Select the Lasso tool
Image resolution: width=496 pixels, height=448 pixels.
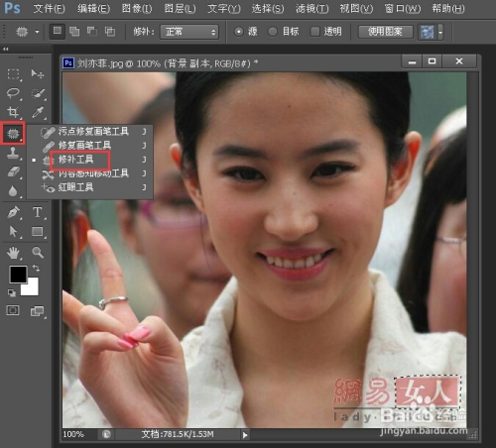(13, 93)
